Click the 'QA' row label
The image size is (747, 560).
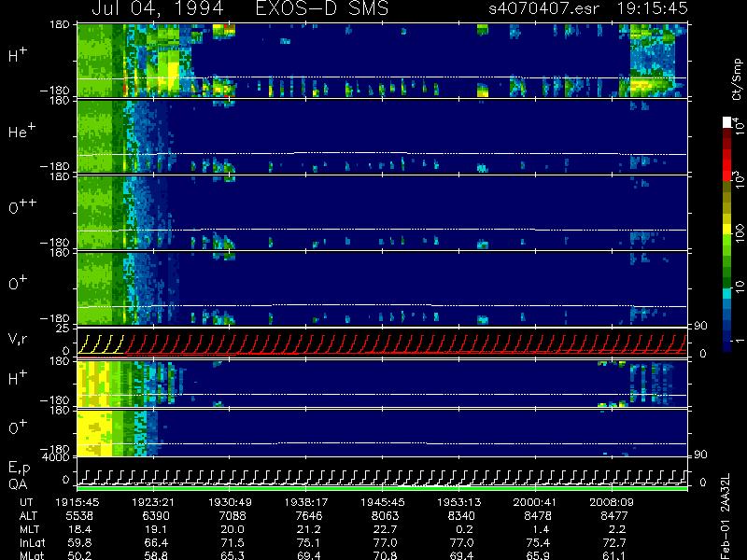point(17,484)
